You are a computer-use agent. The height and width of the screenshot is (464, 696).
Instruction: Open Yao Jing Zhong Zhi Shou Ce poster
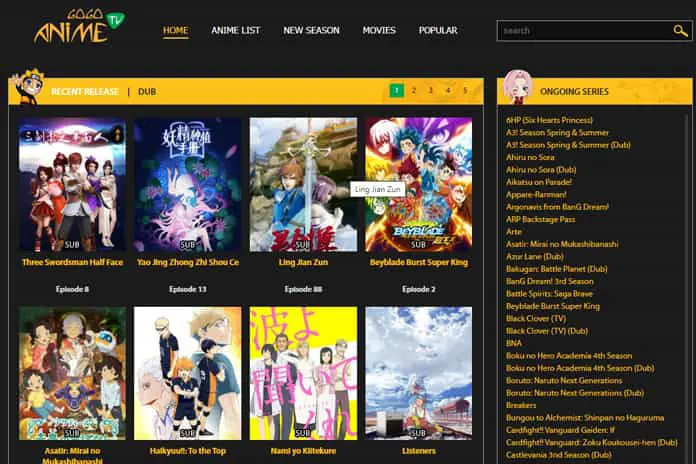pos(188,185)
